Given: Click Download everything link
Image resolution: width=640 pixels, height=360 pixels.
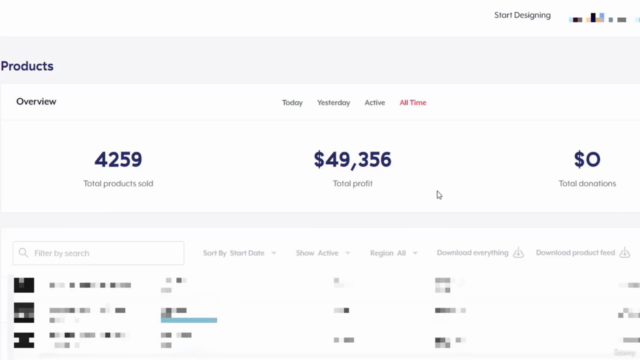Looking at the screenshot, I should [472, 253].
